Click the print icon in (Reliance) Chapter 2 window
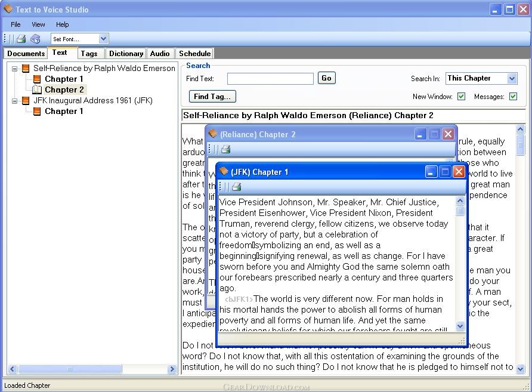 click(x=225, y=149)
